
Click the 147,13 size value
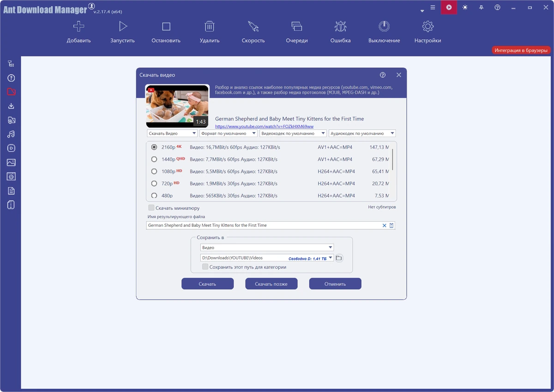coord(379,147)
